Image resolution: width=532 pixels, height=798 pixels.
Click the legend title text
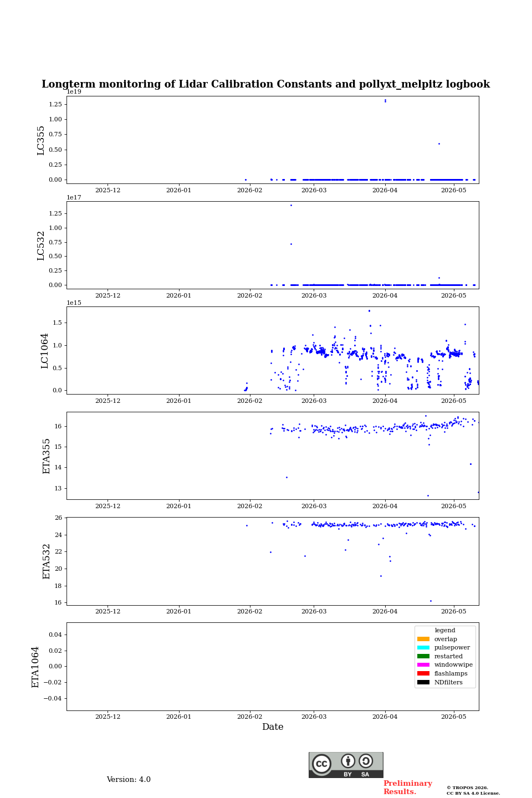tap(445, 631)
